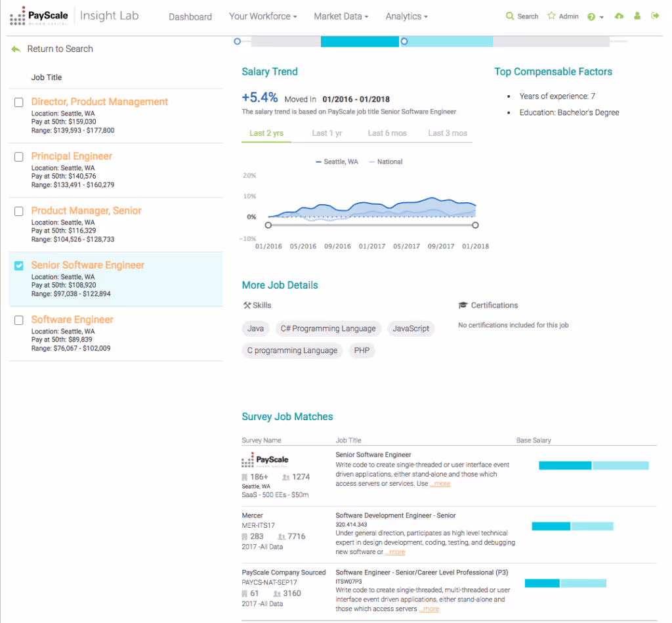Click the cloud upload icon
Image resolution: width=672 pixels, height=623 pixels.
click(619, 16)
